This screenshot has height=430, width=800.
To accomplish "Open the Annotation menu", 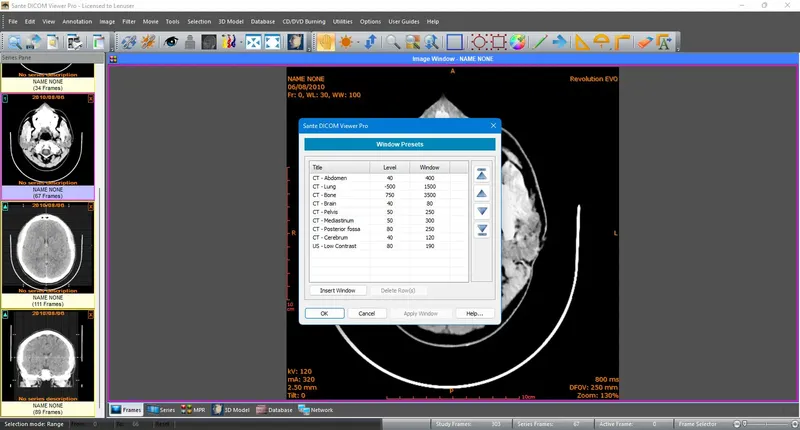I will (76, 21).
